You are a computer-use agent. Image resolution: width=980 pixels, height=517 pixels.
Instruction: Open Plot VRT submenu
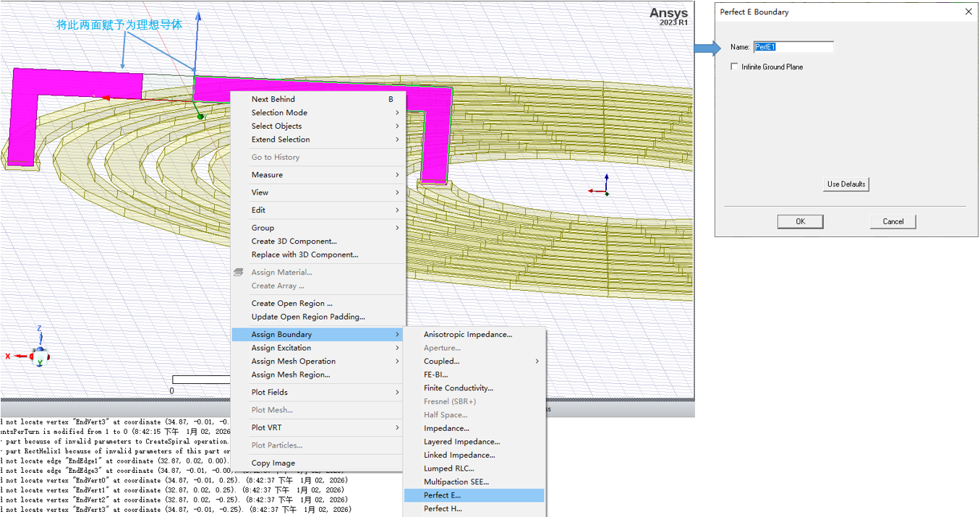click(x=318, y=428)
